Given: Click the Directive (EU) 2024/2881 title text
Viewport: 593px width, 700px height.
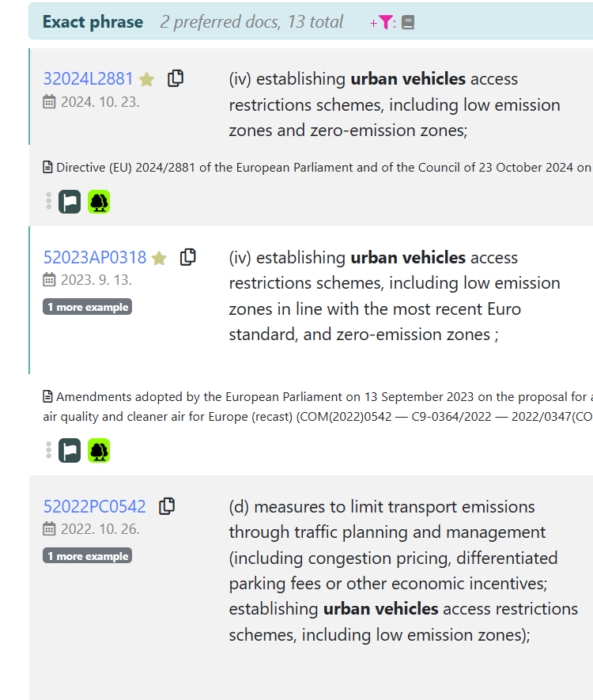Looking at the screenshot, I should click(x=316, y=168).
